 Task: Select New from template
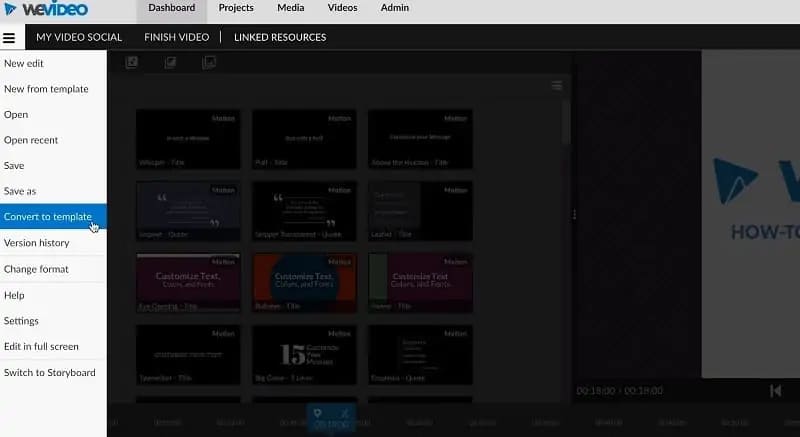[x=53, y=89]
